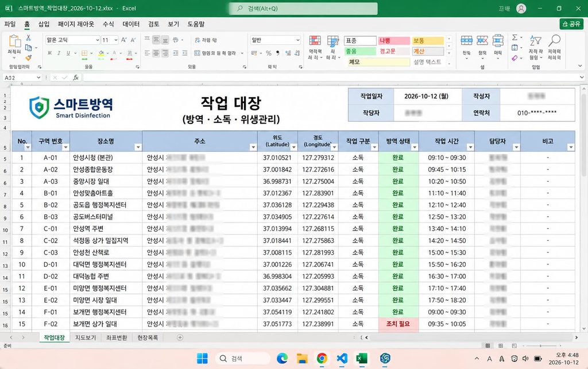Image resolution: width=588 pixels, height=369 pixels.
Task: Toggle Underline formatting
Action: pyautogui.click(x=68, y=53)
